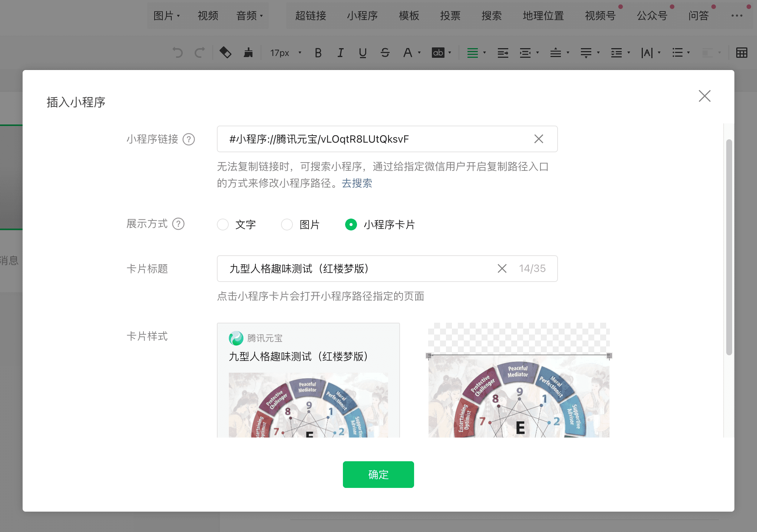Screen dimensions: 757x532
Task: Click the 确定 confirm button
Action: [378, 475]
